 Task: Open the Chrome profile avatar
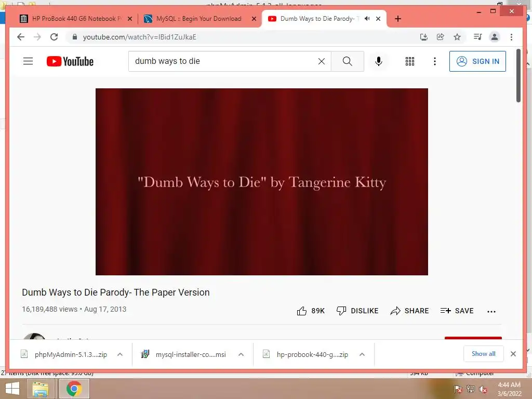pos(495,37)
